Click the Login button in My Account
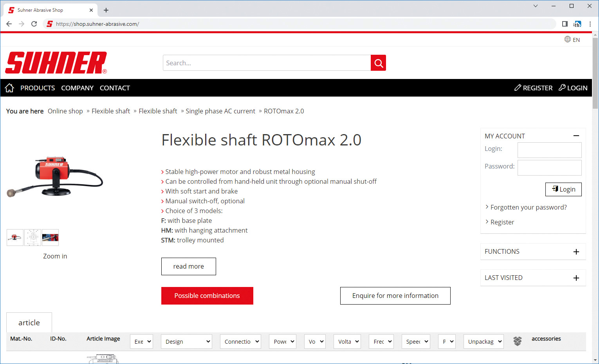The image size is (599, 364). pos(563,189)
